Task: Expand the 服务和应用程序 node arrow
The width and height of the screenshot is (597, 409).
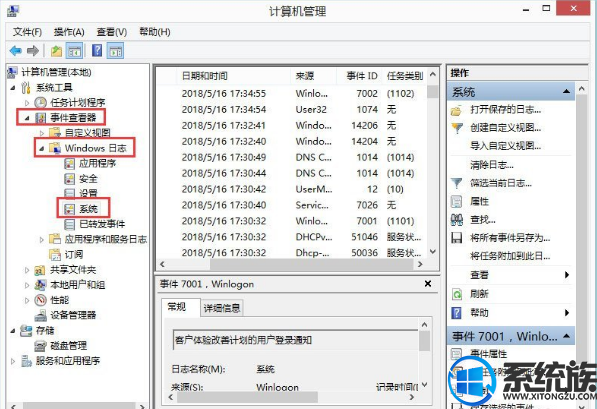Action: (x=13, y=361)
